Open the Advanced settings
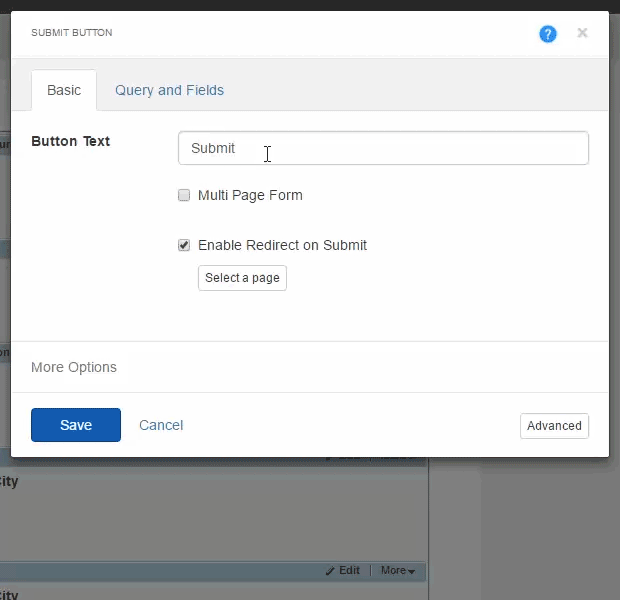 click(x=554, y=426)
